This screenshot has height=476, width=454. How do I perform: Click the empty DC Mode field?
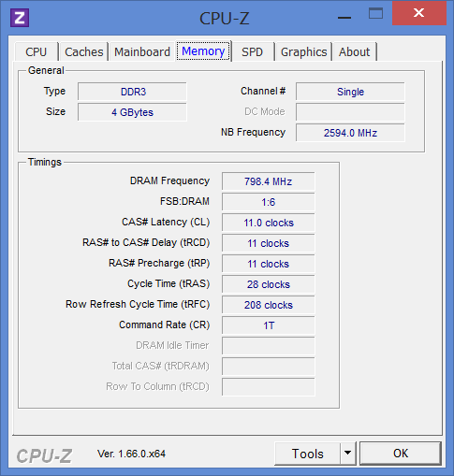[350, 112]
